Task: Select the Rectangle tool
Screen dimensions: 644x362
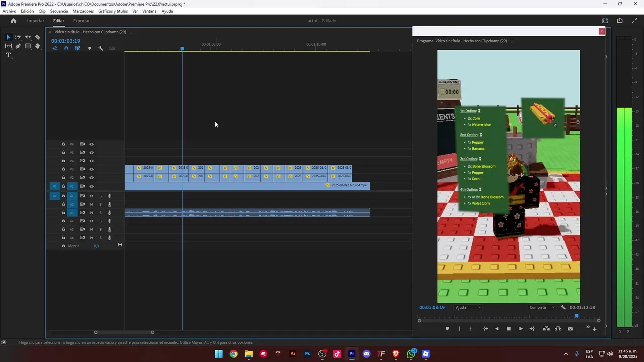Action: [x=28, y=46]
